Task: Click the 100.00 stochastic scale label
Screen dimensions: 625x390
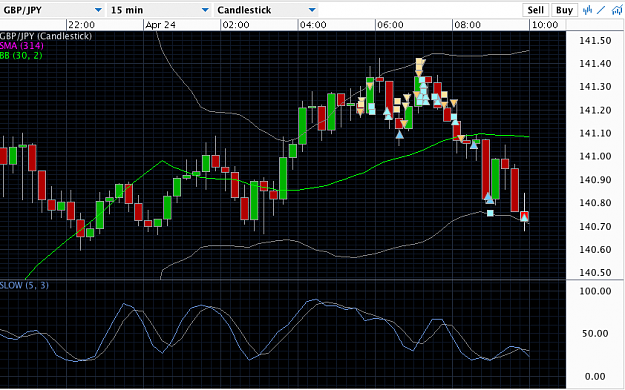Action: [x=595, y=291]
